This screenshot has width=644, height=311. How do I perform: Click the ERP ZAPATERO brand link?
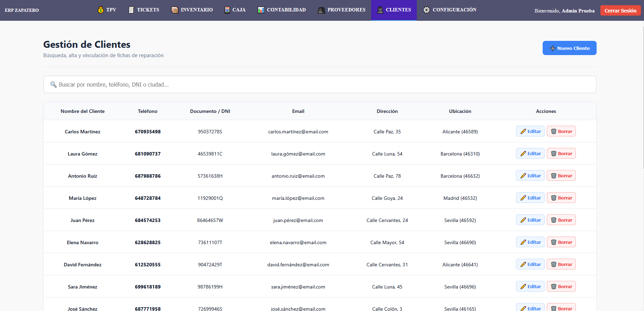click(x=22, y=10)
